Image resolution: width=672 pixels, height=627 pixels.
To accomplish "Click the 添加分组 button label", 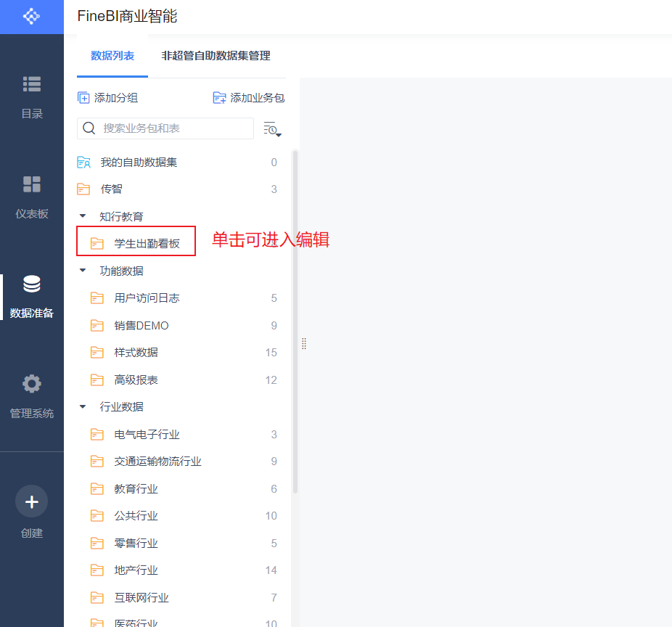I will coord(116,98).
